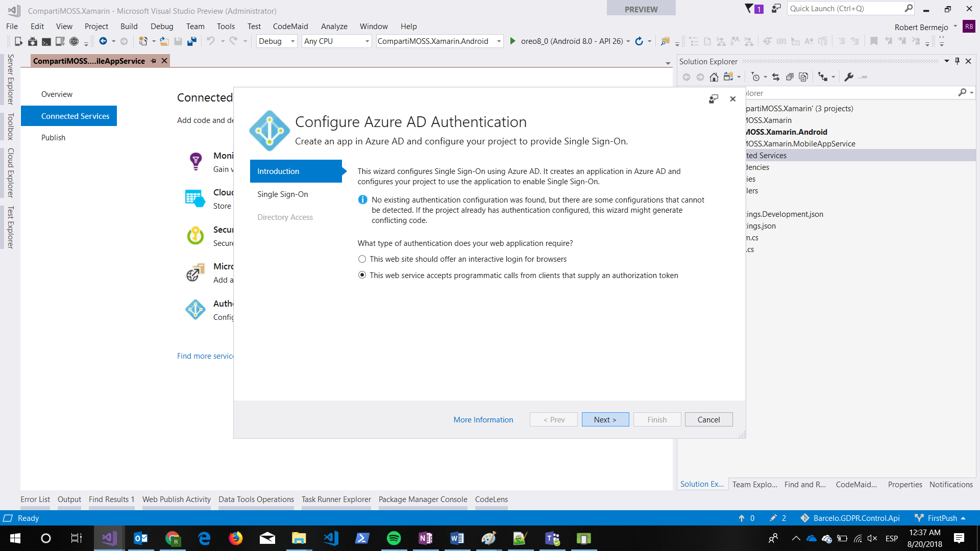Open the Debug configuration dropdown
Image resolution: width=980 pixels, height=551 pixels.
291,41
